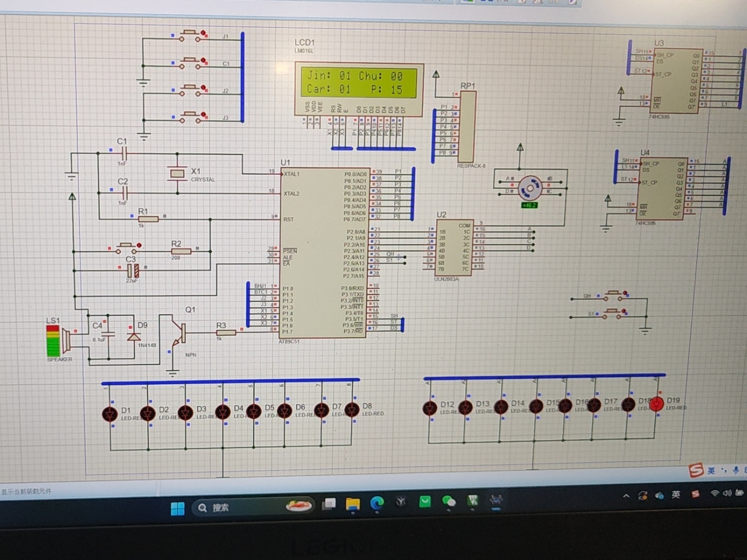The height and width of the screenshot is (560, 747).
Task: Open the Wi-Fi network tray icon
Action: point(715,493)
